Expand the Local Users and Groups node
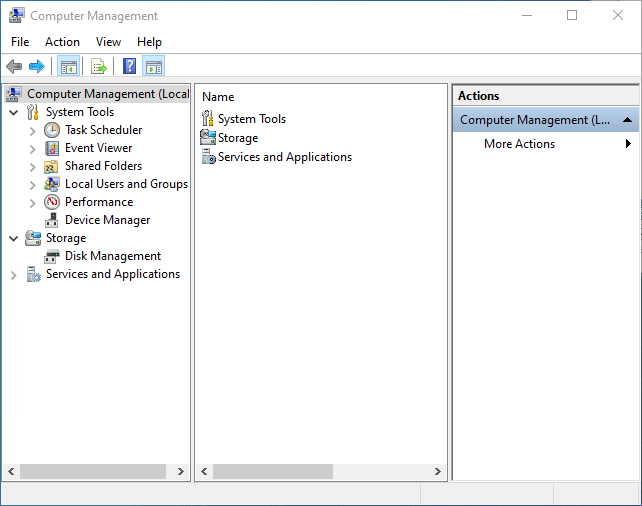The height and width of the screenshot is (506, 642). (32, 185)
